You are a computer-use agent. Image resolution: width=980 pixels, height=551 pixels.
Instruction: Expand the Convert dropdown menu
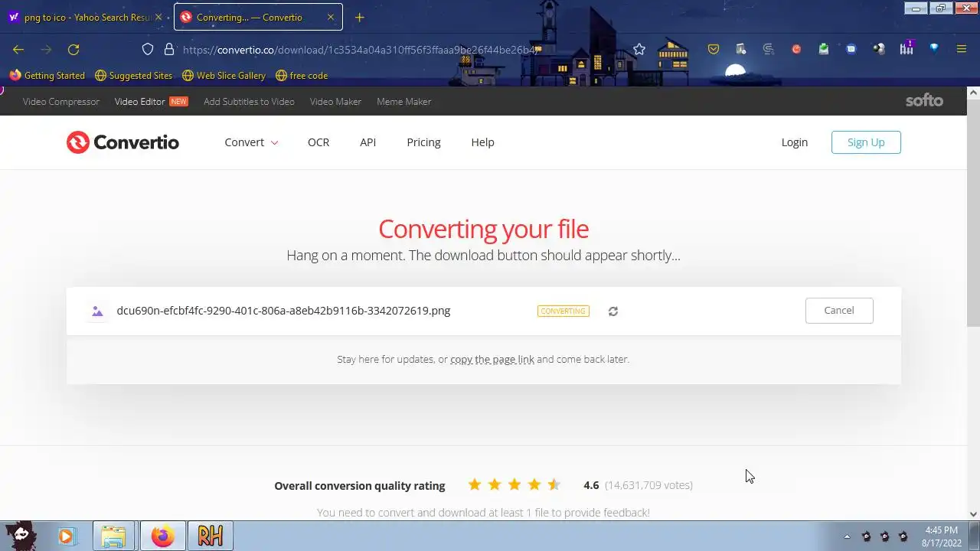click(251, 142)
